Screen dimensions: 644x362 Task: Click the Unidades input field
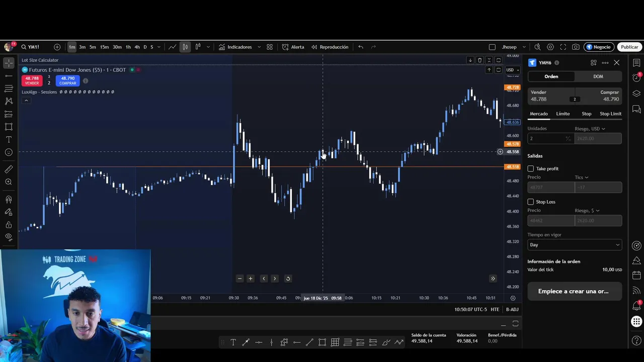tap(551, 138)
